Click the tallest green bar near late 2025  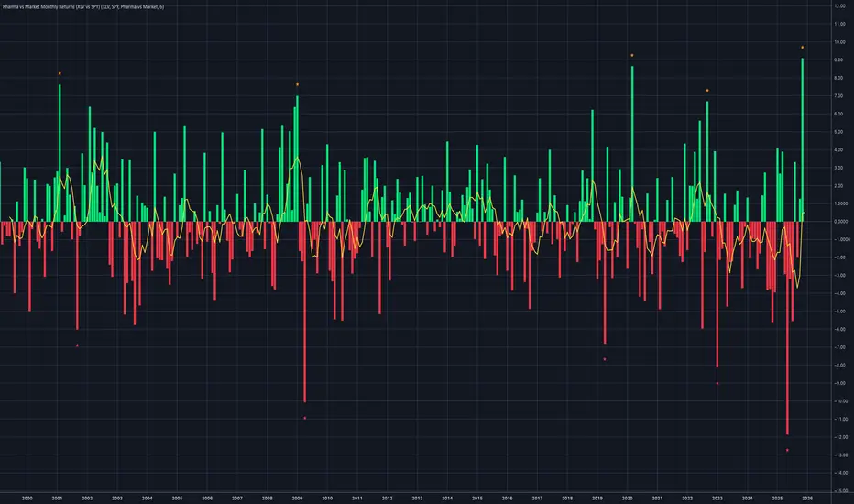click(803, 137)
